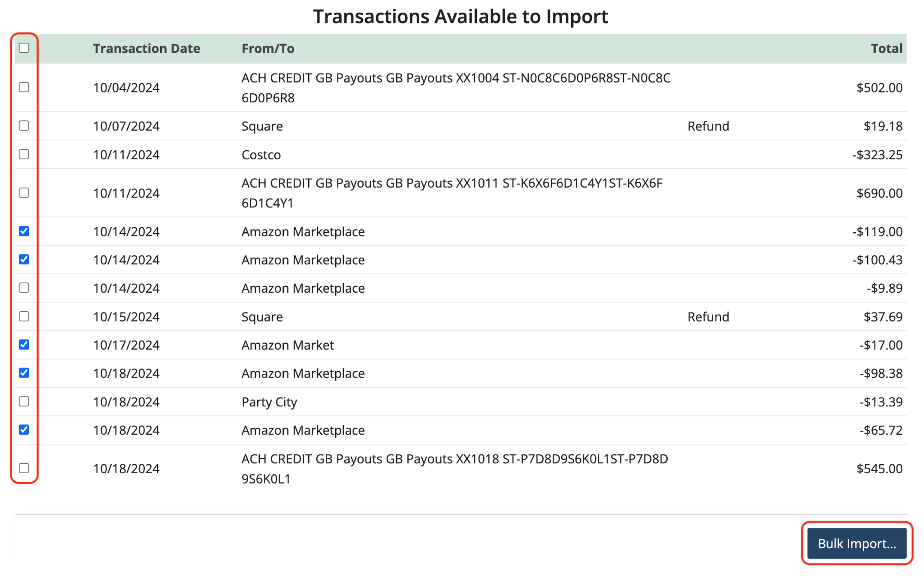Check the Costco transaction checkbox

(x=24, y=154)
